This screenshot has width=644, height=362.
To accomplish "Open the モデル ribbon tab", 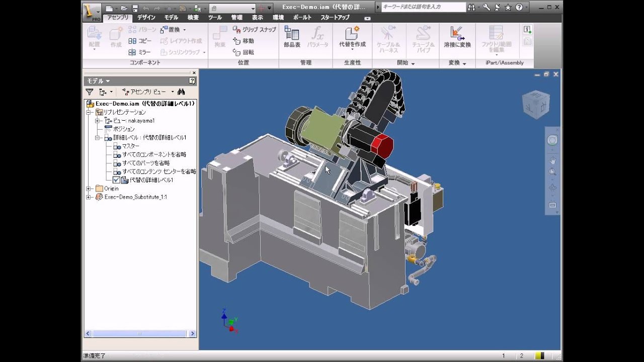I will (171, 18).
